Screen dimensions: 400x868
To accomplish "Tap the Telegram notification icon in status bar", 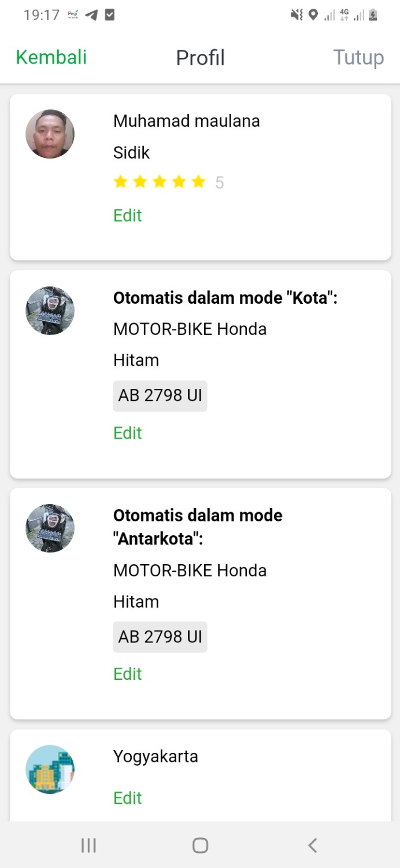I will [x=91, y=15].
